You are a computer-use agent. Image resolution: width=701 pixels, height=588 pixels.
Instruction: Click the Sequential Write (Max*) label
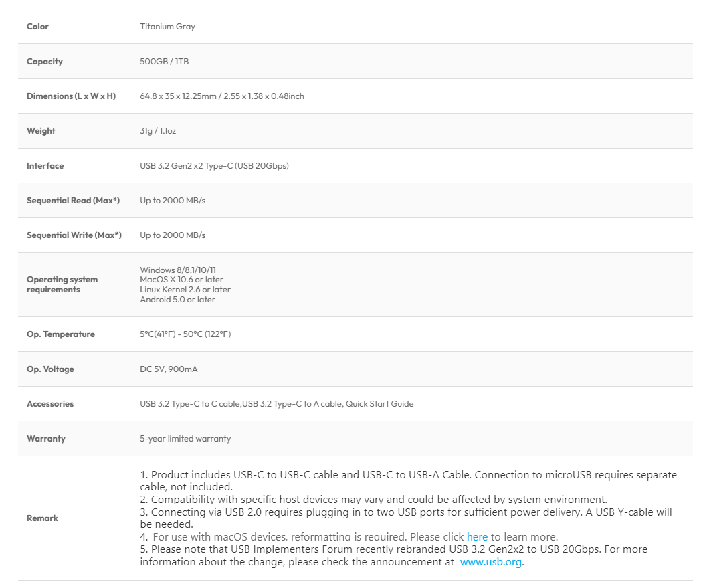click(x=74, y=235)
